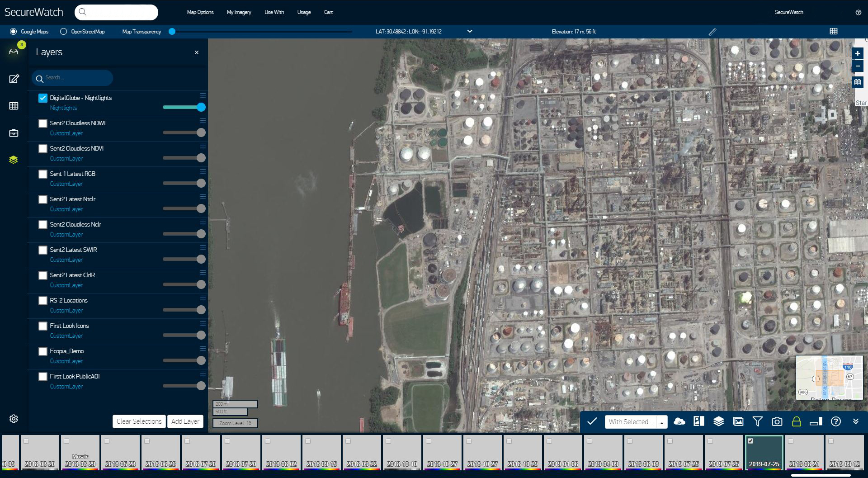Click the My Imagery menu item

[x=239, y=12]
